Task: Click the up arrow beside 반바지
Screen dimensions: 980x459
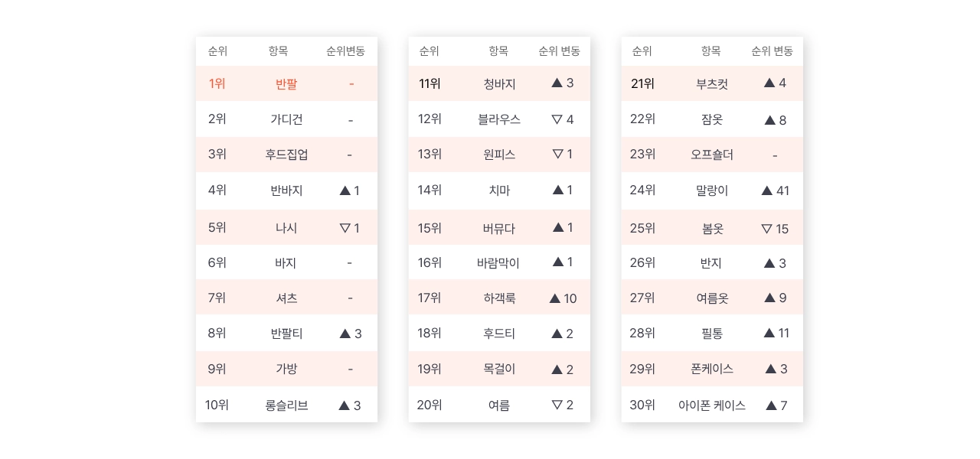Action: coord(345,190)
